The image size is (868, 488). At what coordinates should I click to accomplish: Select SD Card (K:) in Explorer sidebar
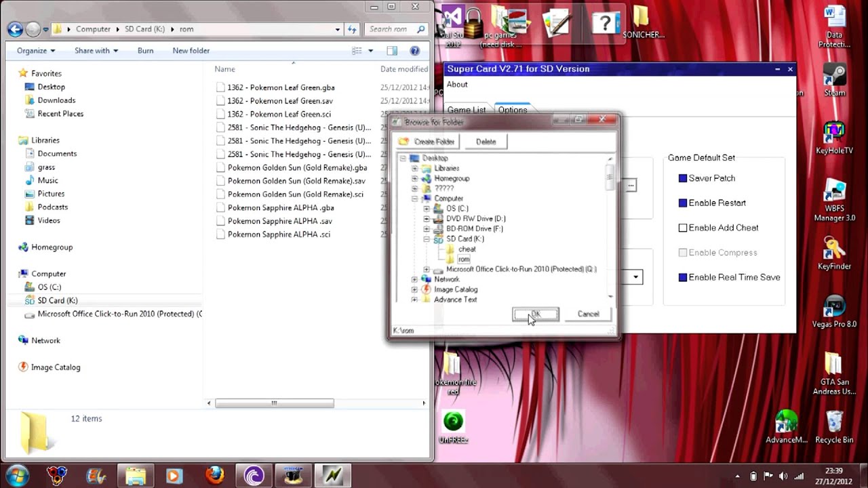(58, 300)
